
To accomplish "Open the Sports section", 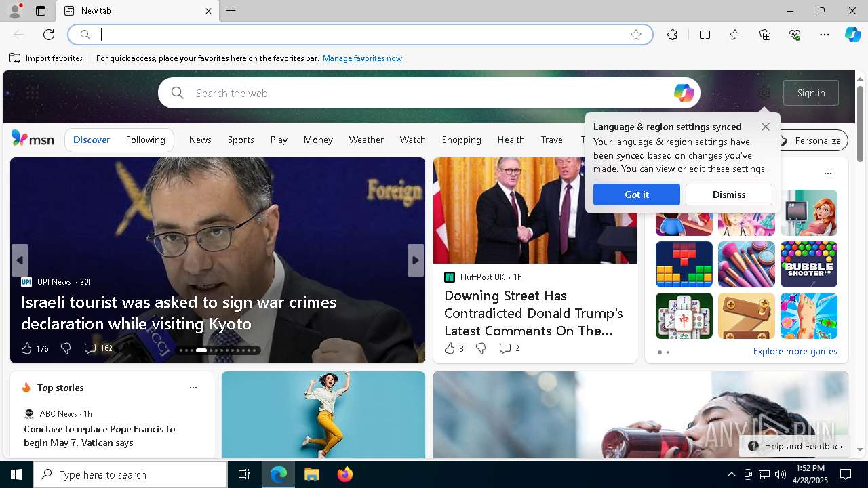I will click(241, 140).
